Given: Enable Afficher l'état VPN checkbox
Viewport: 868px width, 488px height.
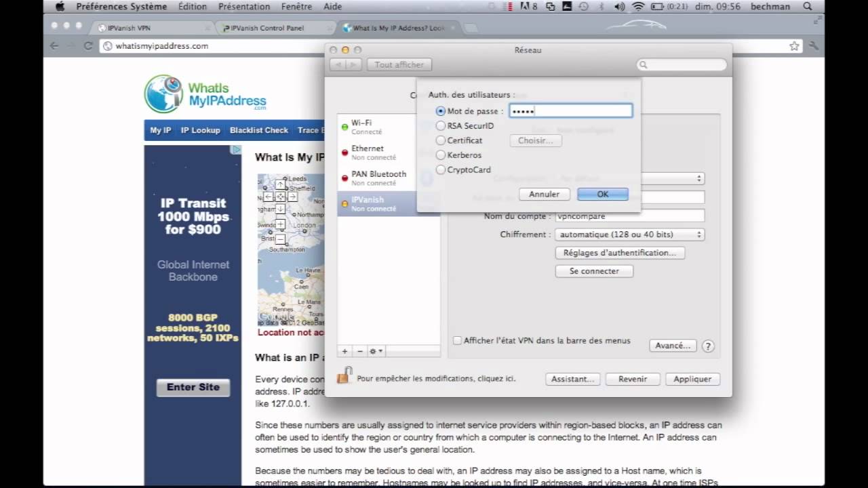Looking at the screenshot, I should click(x=458, y=341).
